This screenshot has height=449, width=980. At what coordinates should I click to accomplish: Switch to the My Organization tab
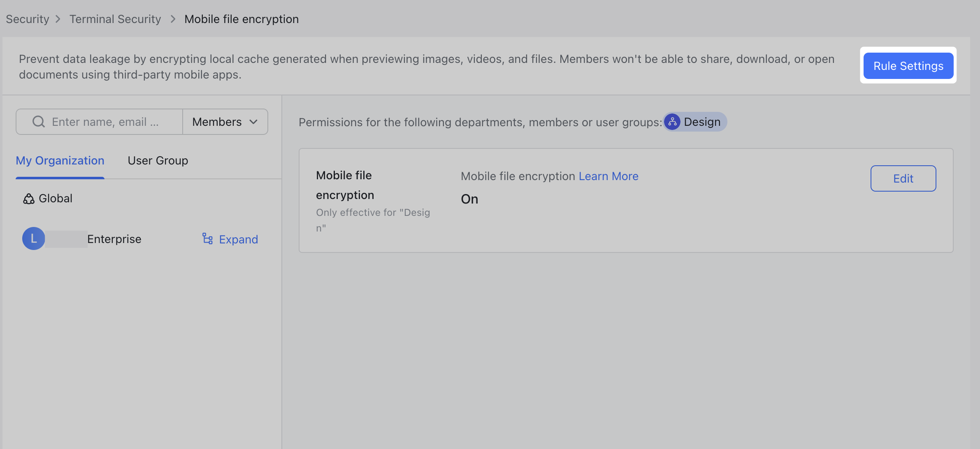click(x=60, y=160)
